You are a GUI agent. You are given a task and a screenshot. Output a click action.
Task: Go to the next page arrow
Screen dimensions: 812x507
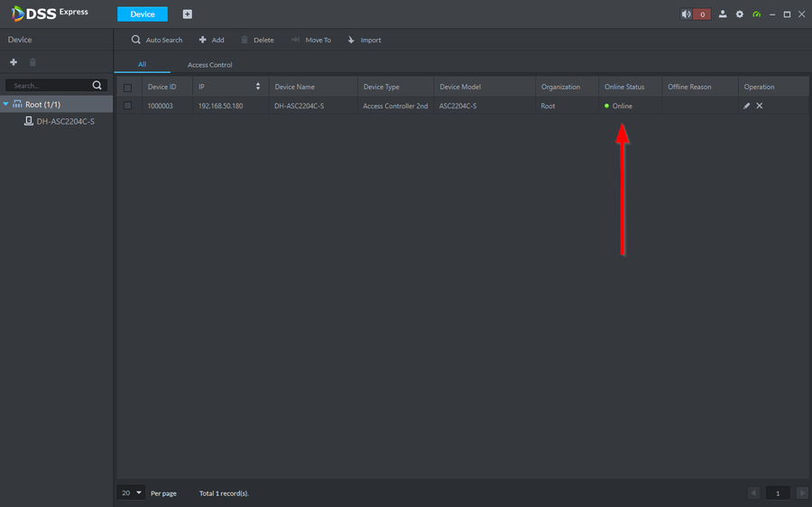[x=802, y=493]
